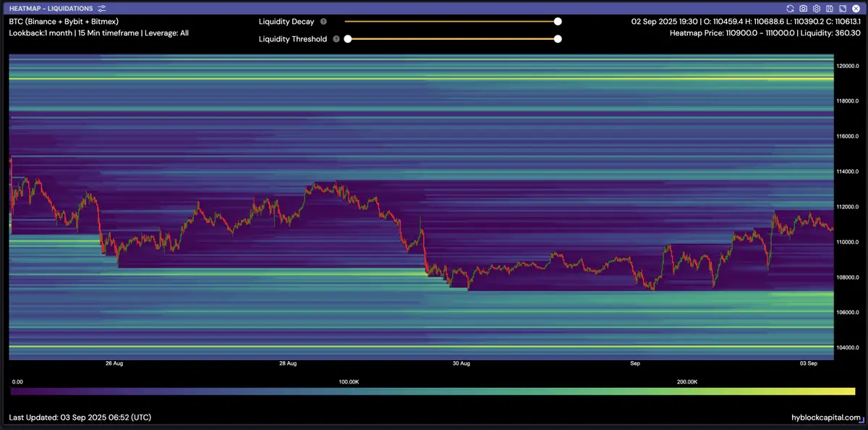The width and height of the screenshot is (868, 430).
Task: Click the left Liquidity Threshold handle
Action: 348,39
